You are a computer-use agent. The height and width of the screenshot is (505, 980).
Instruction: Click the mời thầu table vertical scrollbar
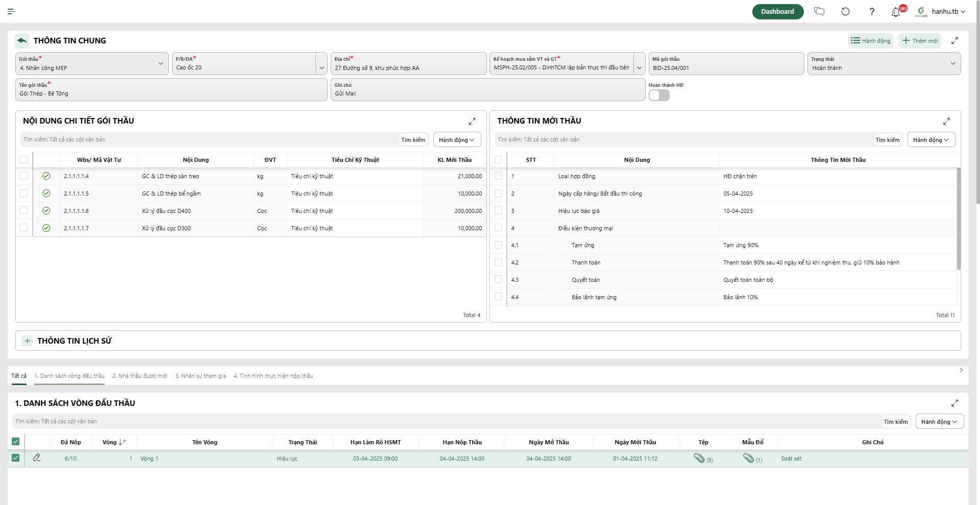pos(959,219)
